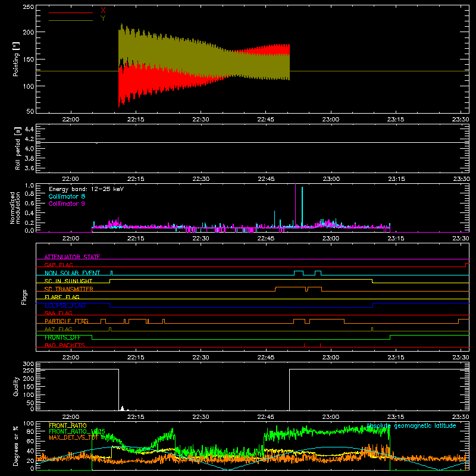Select the Y legend label
This screenshot has width=476, height=476.
click(103, 18)
